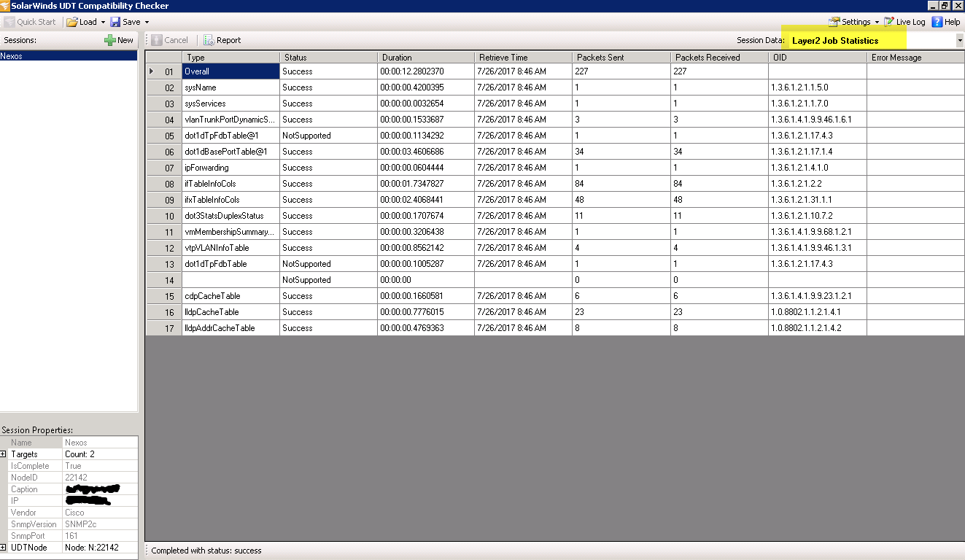Image resolution: width=965 pixels, height=560 pixels.
Task: Open the Load folder icon
Action: point(72,22)
